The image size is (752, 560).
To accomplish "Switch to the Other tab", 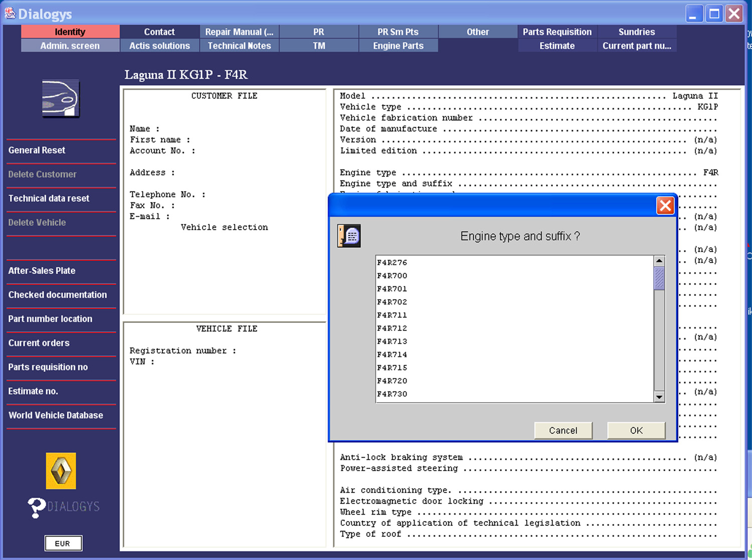I will (478, 32).
